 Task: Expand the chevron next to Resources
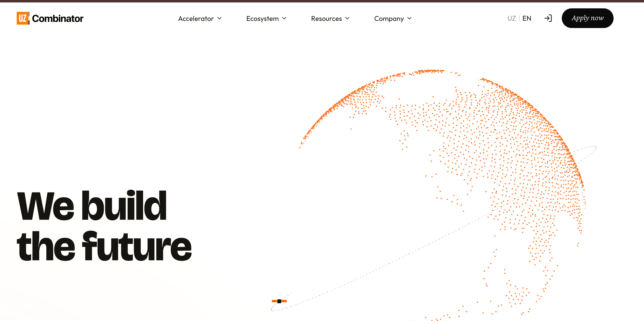point(347,18)
